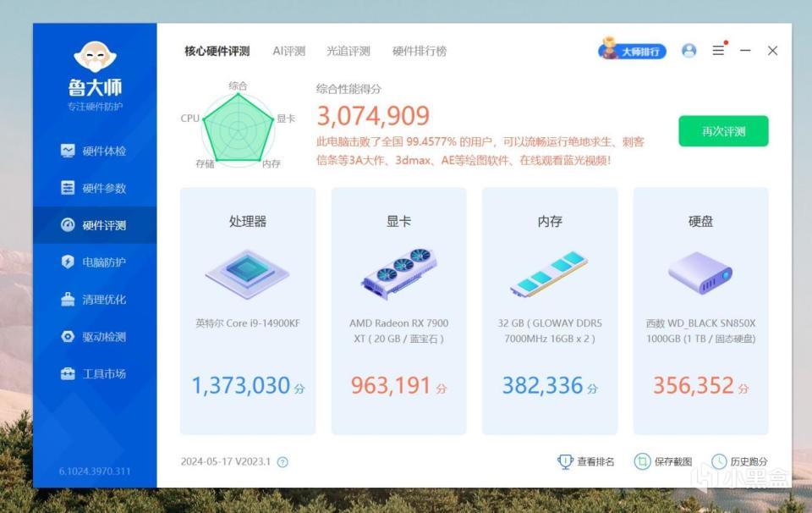Click the 硬盘 card title
The width and height of the screenshot is (812, 513).
click(700, 221)
